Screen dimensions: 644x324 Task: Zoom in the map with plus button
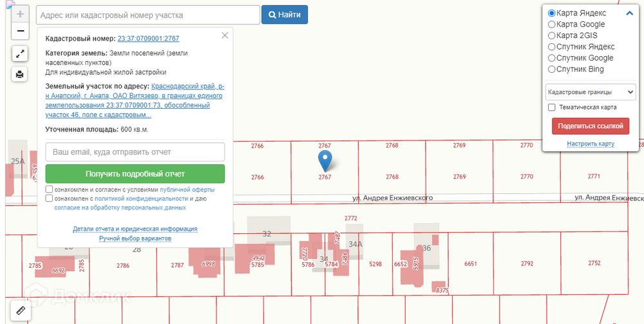tap(20, 14)
